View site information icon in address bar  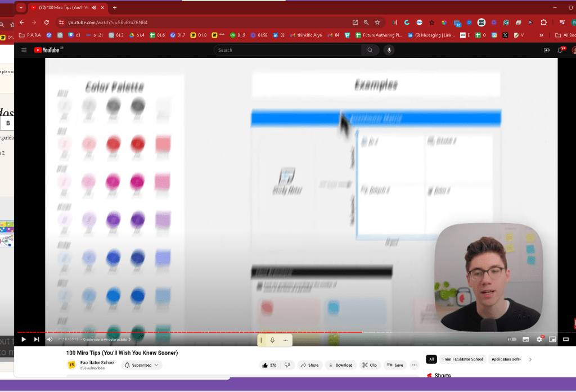[61, 22]
